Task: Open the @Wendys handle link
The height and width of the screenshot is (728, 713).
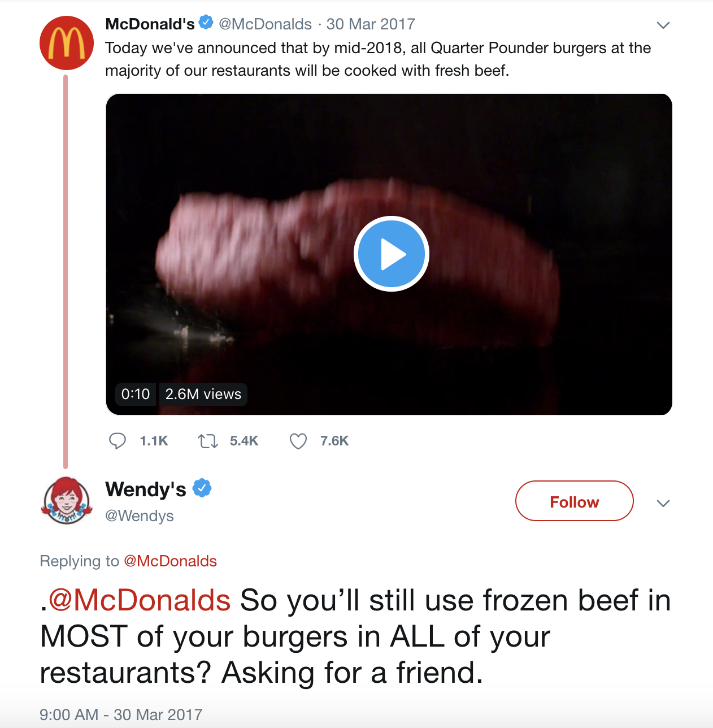Action: coord(140,515)
